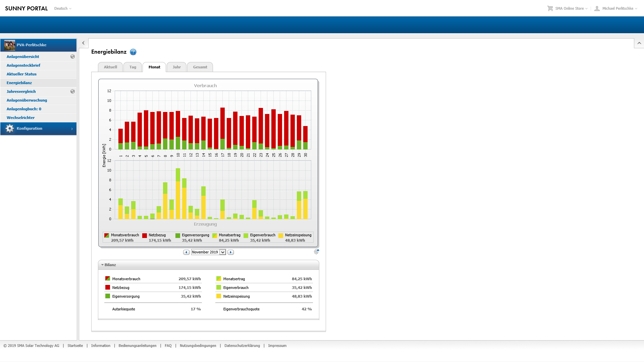Collapse the Bilanz section
644x362 pixels.
tap(103, 265)
